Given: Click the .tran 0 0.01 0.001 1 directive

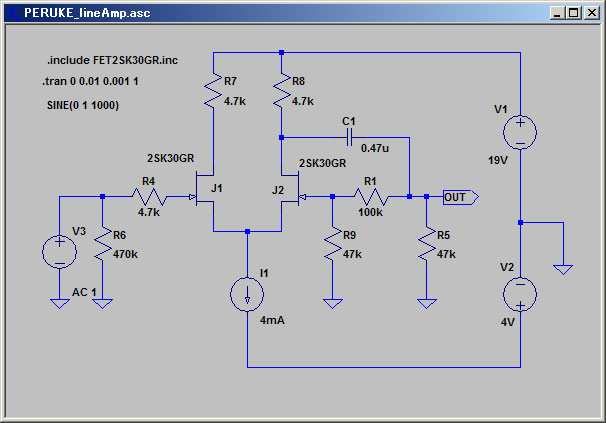Looking at the screenshot, I should [x=90, y=81].
